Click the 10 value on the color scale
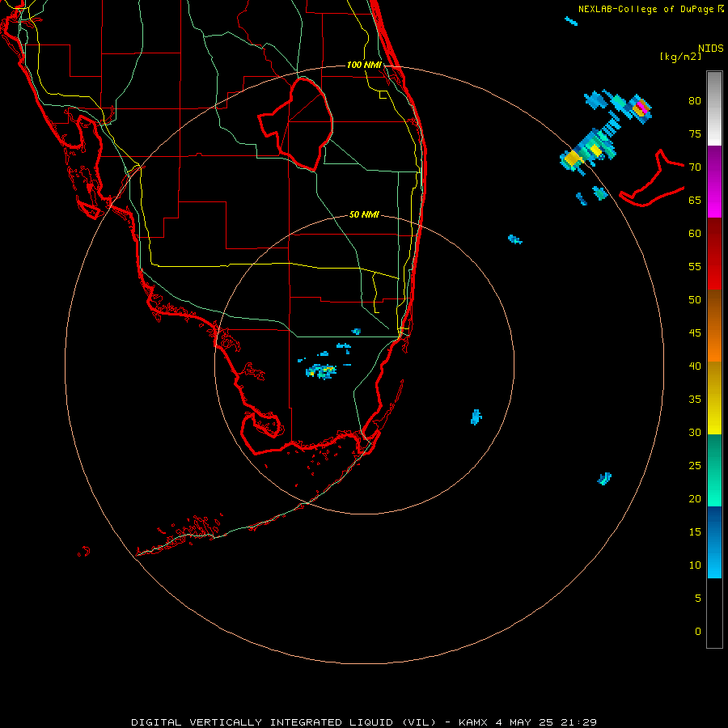 coord(695,565)
